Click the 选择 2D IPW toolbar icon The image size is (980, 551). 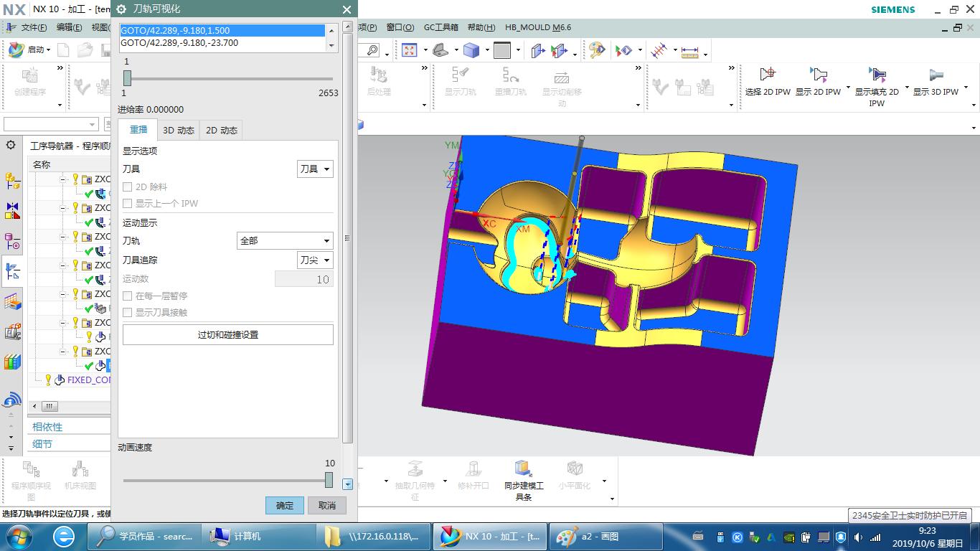tap(767, 75)
